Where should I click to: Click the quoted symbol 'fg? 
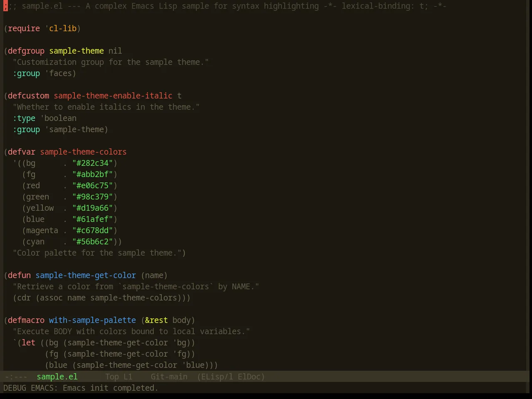(x=179, y=354)
